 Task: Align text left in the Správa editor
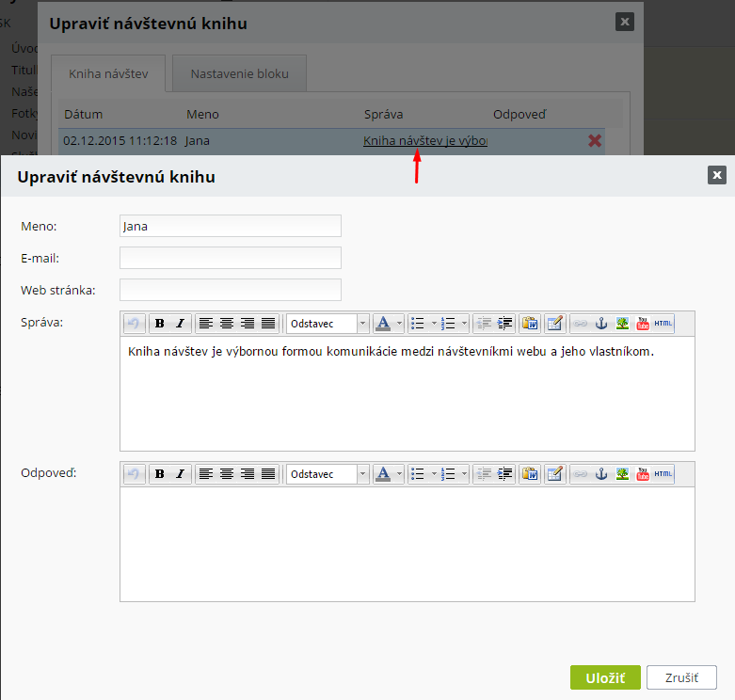click(x=206, y=324)
